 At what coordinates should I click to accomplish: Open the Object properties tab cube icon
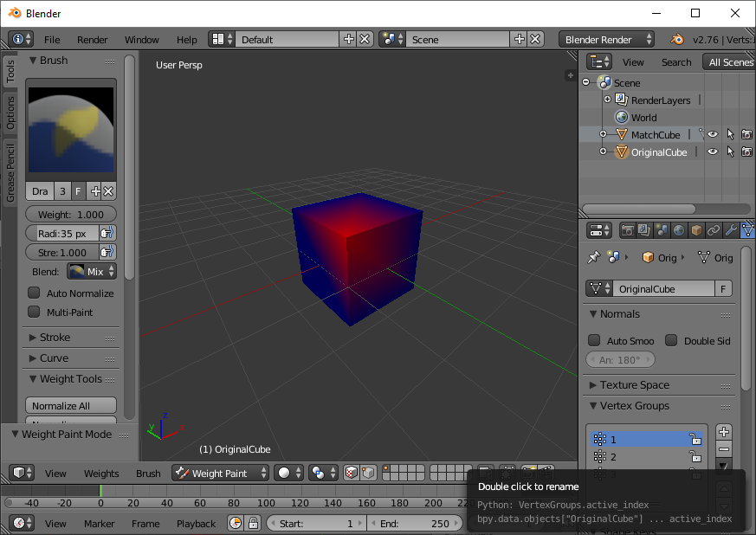pos(696,230)
